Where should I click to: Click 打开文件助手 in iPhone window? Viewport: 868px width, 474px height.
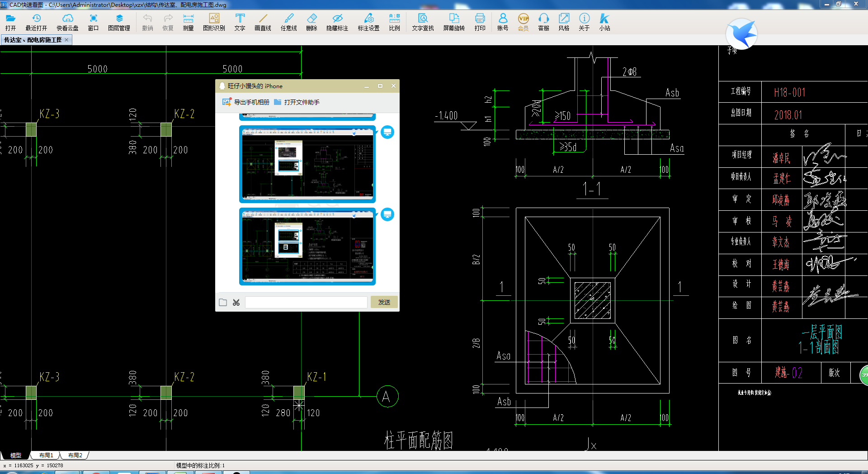(297, 102)
